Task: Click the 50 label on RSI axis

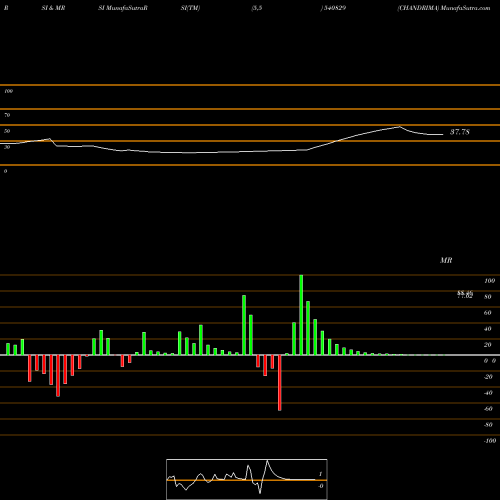Action: [x=7, y=131]
